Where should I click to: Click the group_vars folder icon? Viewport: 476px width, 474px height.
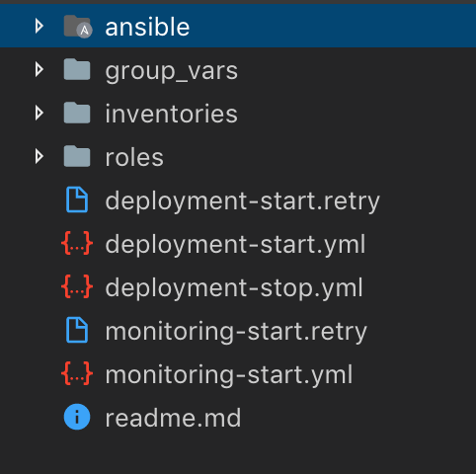(x=77, y=69)
